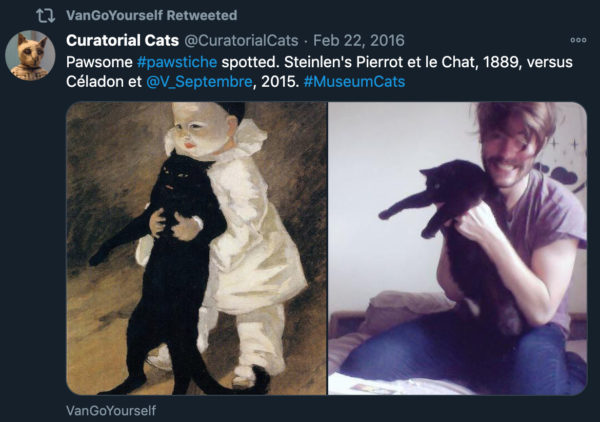Screen dimensions: 600x422
Task: Open the @V_Septembre mention
Action: click(x=199, y=81)
